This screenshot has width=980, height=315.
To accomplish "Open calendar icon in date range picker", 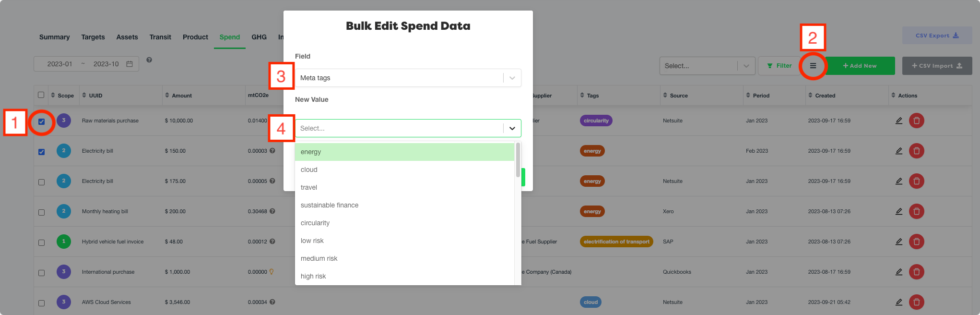I will pos(130,64).
